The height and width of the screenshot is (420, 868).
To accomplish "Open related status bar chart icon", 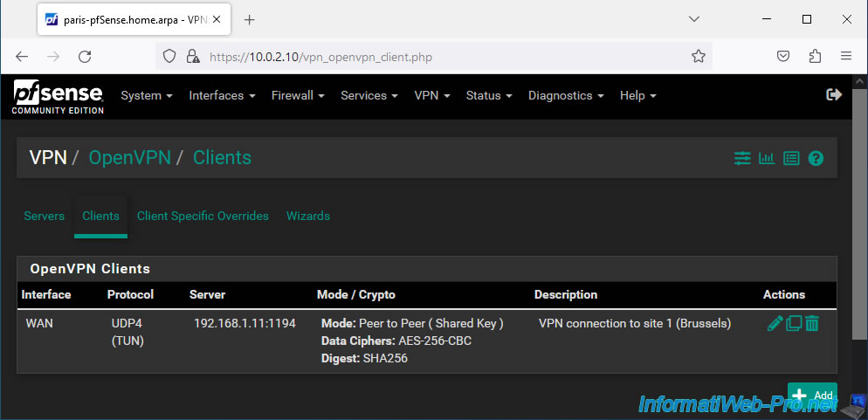I will [767, 158].
